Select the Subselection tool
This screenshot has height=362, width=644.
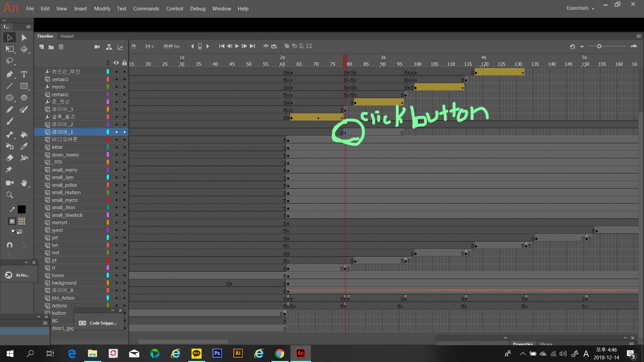(24, 38)
